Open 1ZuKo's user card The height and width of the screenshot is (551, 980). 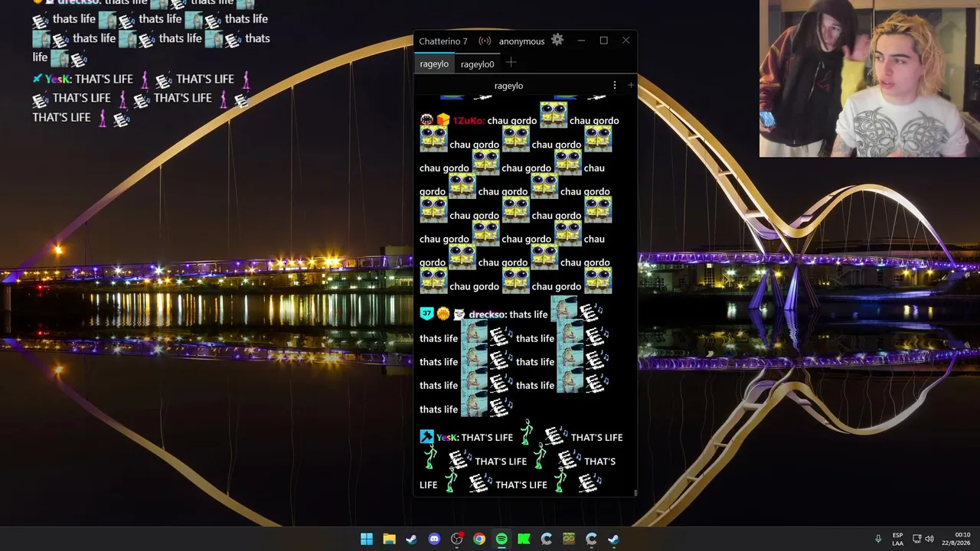[468, 121]
